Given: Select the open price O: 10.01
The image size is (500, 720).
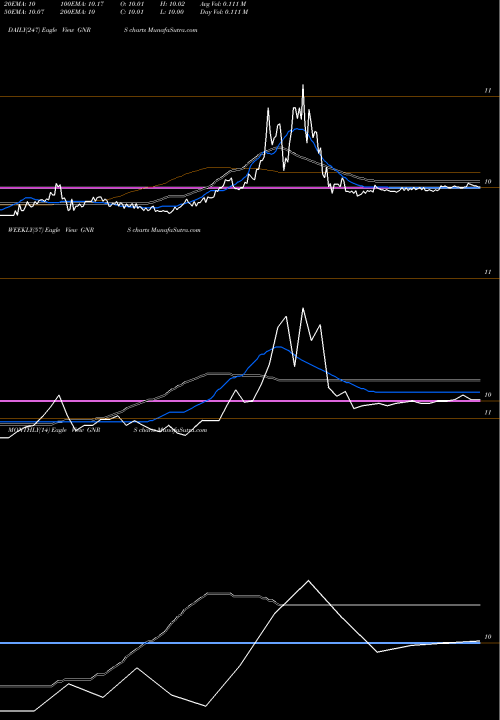Looking at the screenshot, I should (x=133, y=4).
